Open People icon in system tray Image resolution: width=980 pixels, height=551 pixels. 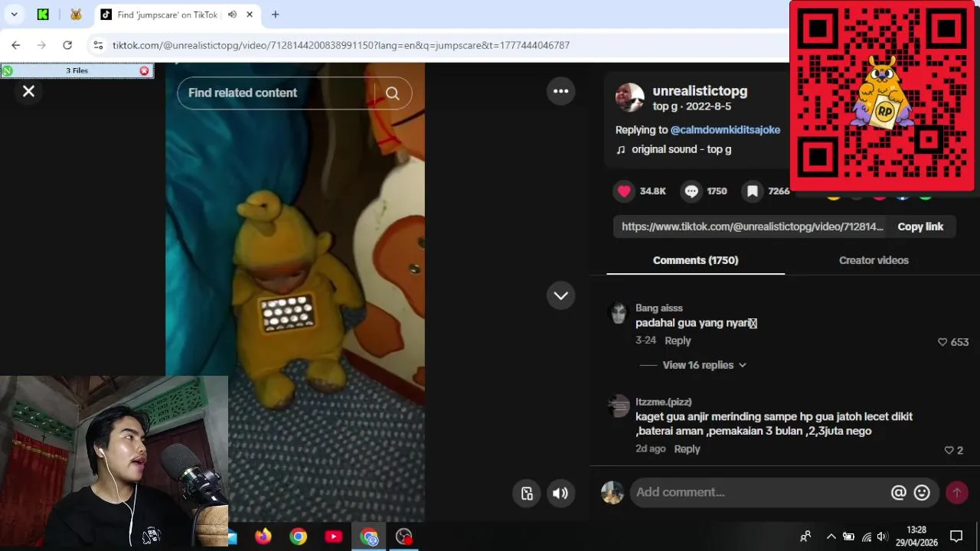pos(805,536)
